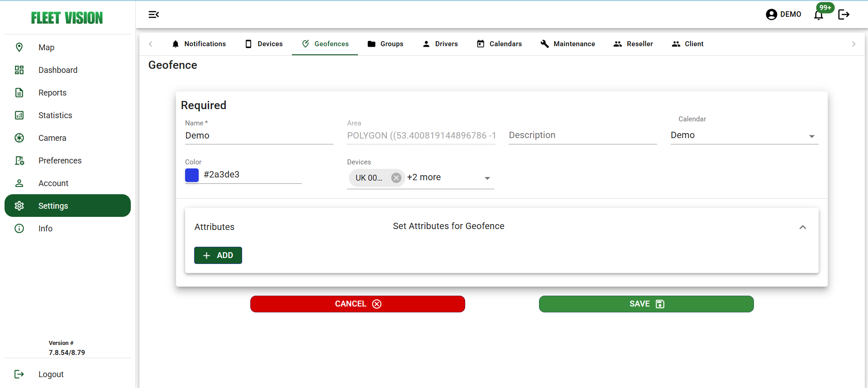The width and height of the screenshot is (868, 388).
Task: Click the logout icon in the top bar
Action: point(844,14)
